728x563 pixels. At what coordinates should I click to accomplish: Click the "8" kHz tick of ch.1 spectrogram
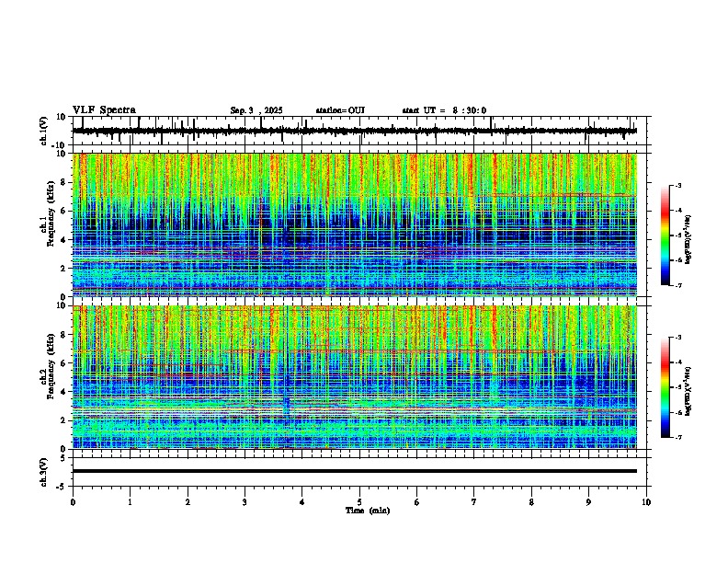64,182
